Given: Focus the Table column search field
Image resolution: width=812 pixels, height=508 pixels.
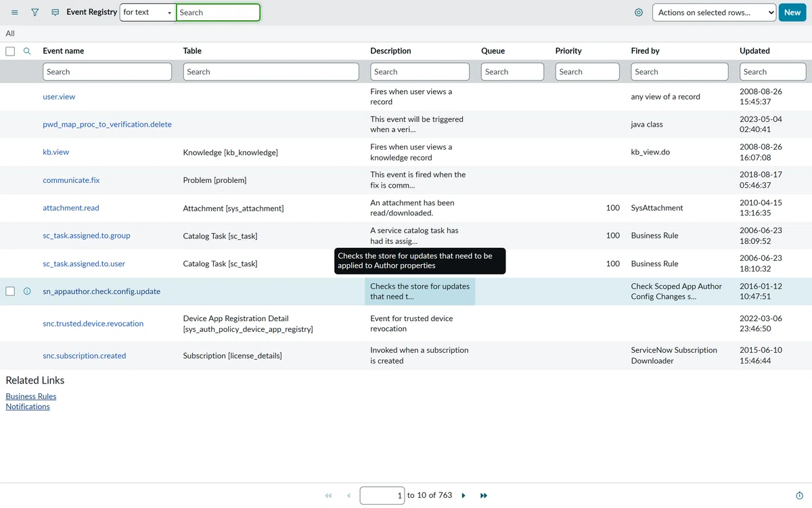Looking at the screenshot, I should 271,72.
